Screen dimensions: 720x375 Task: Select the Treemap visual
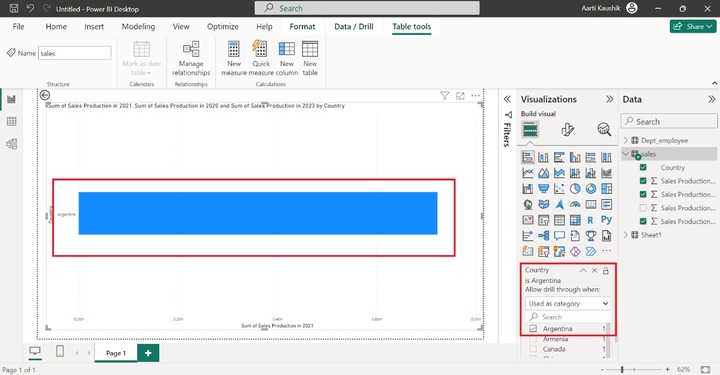tap(606, 189)
